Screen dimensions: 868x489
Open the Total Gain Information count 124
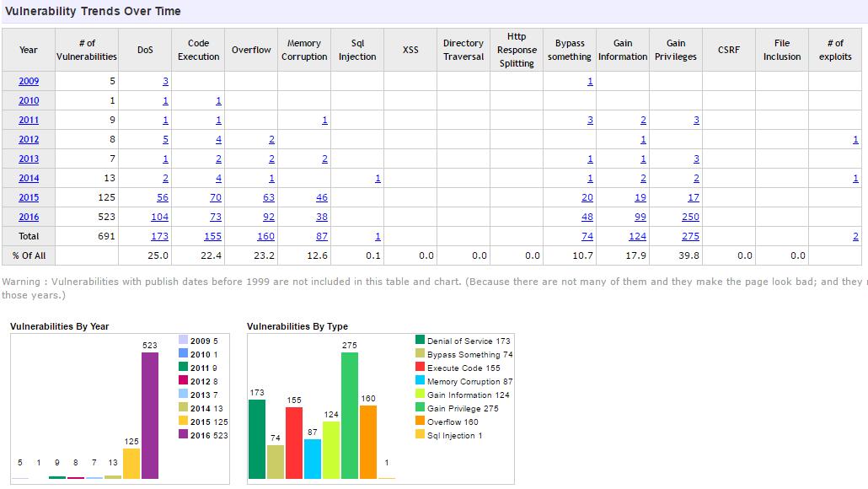tap(636, 236)
